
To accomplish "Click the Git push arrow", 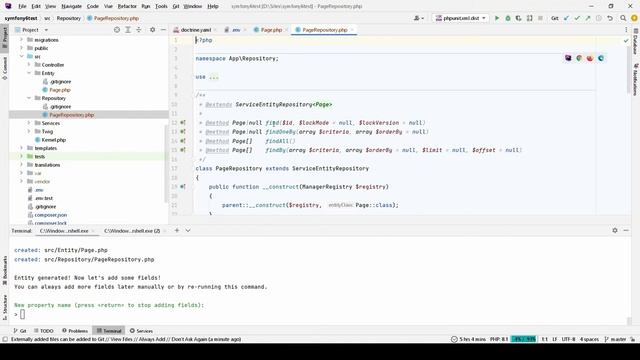I will pos(588,18).
